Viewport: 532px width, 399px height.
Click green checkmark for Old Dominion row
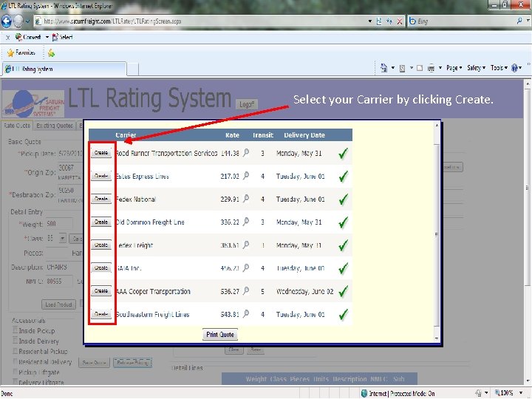343,222
